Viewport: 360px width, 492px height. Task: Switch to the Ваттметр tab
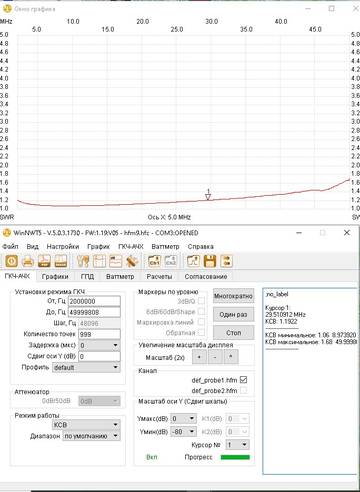[120, 276]
